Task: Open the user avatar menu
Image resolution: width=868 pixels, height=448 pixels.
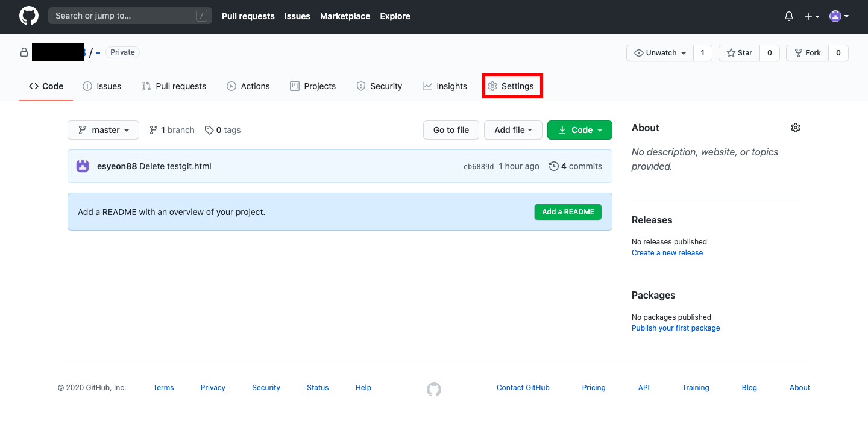Action: pos(839,17)
